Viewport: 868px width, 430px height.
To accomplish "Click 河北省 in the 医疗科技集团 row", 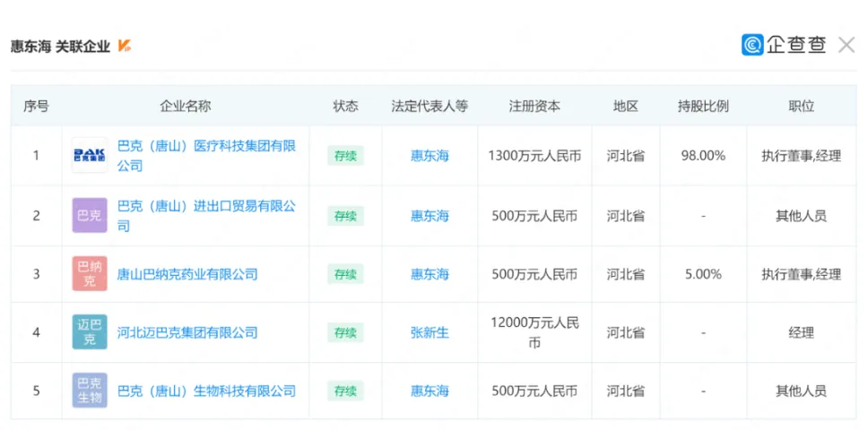I will (x=626, y=156).
